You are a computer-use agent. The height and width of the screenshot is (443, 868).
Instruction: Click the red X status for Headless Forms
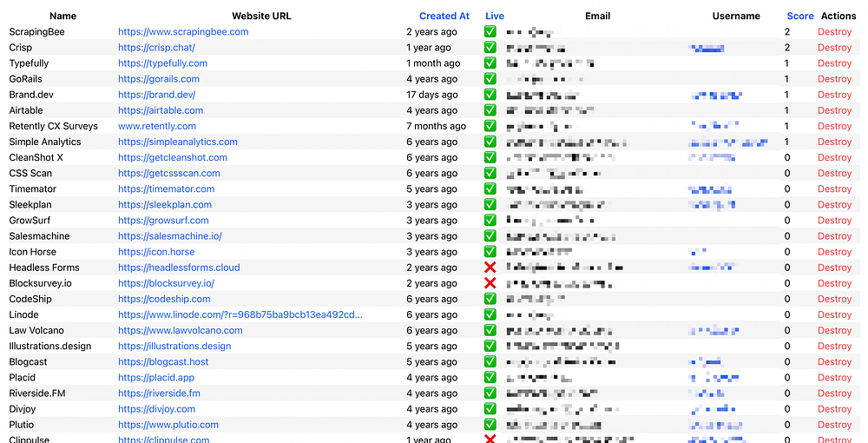[490, 268]
